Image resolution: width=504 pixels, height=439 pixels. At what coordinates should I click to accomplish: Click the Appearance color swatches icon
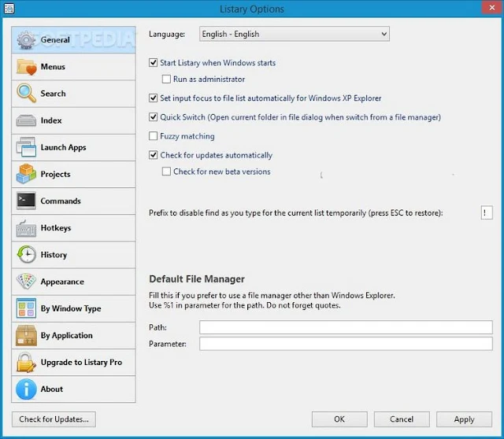point(26,282)
